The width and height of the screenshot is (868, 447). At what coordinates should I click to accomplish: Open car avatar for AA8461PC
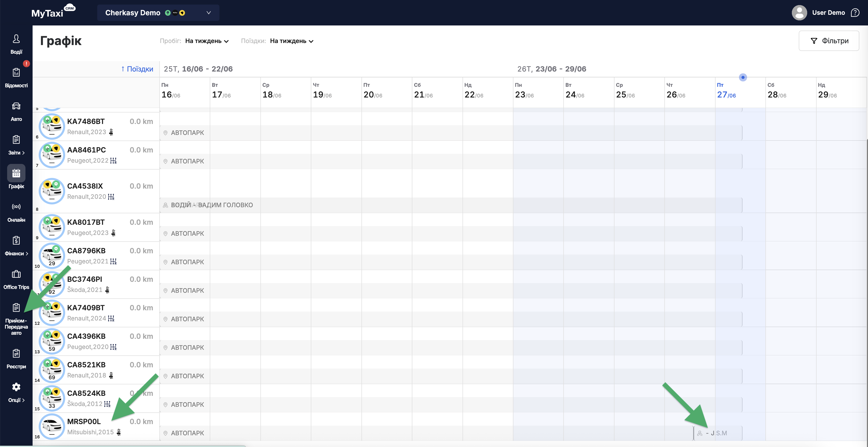point(52,155)
